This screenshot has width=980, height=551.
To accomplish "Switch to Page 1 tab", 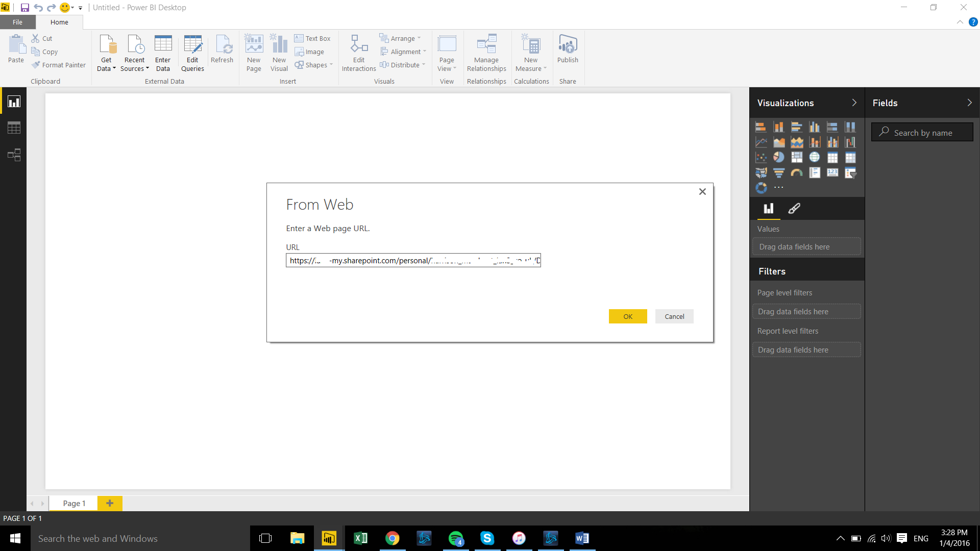I will (x=73, y=503).
